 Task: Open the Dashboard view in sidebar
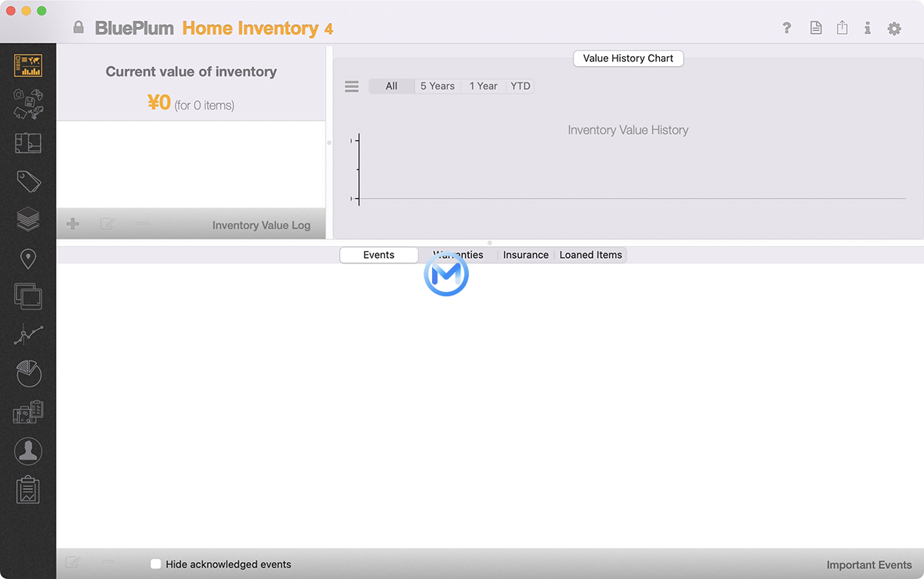tap(28, 65)
